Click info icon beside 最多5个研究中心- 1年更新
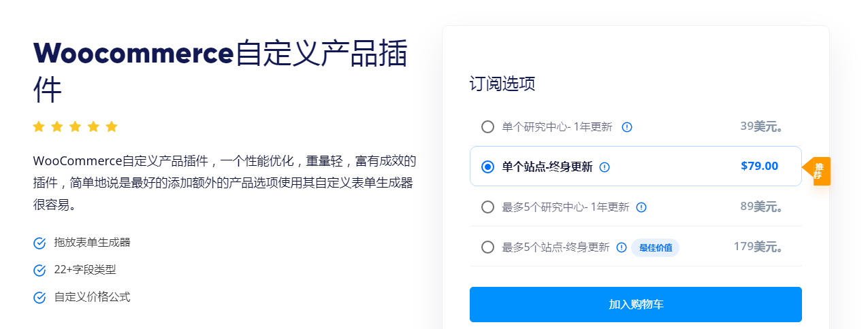Screen dimensions: 868x329 tap(641, 207)
